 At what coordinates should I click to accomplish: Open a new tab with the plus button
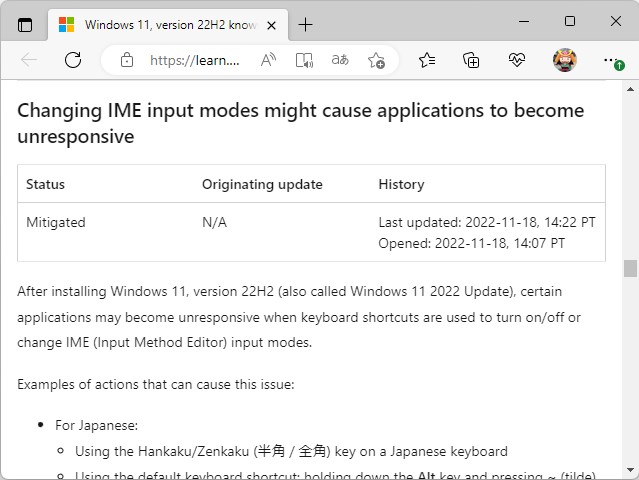(305, 25)
